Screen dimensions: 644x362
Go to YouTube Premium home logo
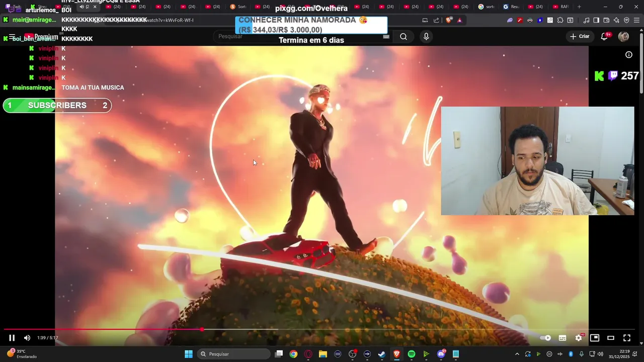click(x=41, y=37)
